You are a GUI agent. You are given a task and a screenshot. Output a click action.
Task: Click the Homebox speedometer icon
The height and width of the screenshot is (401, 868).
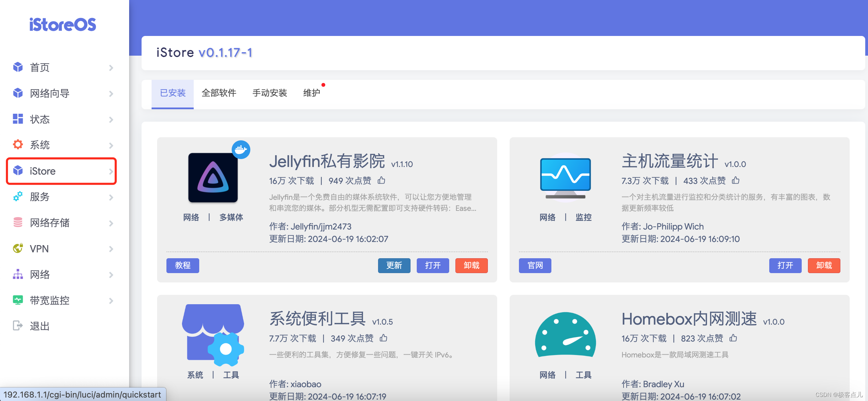[565, 335]
